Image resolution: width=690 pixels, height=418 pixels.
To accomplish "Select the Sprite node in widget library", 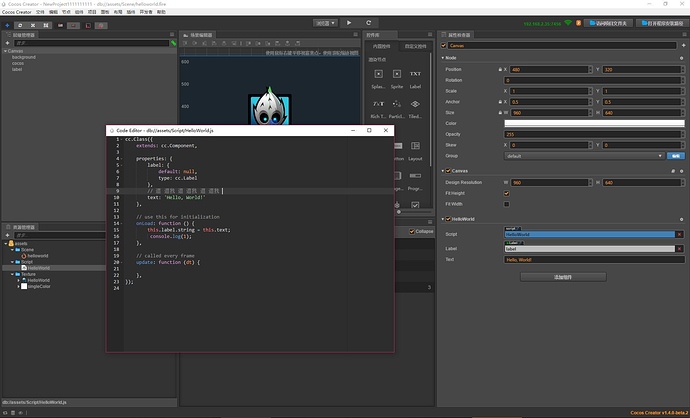I will click(397, 76).
